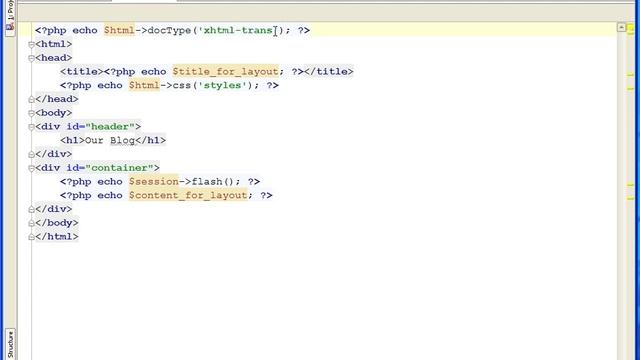The image size is (640, 360).
Task: Jump to warning stripe mark for title line
Action: [631, 75]
